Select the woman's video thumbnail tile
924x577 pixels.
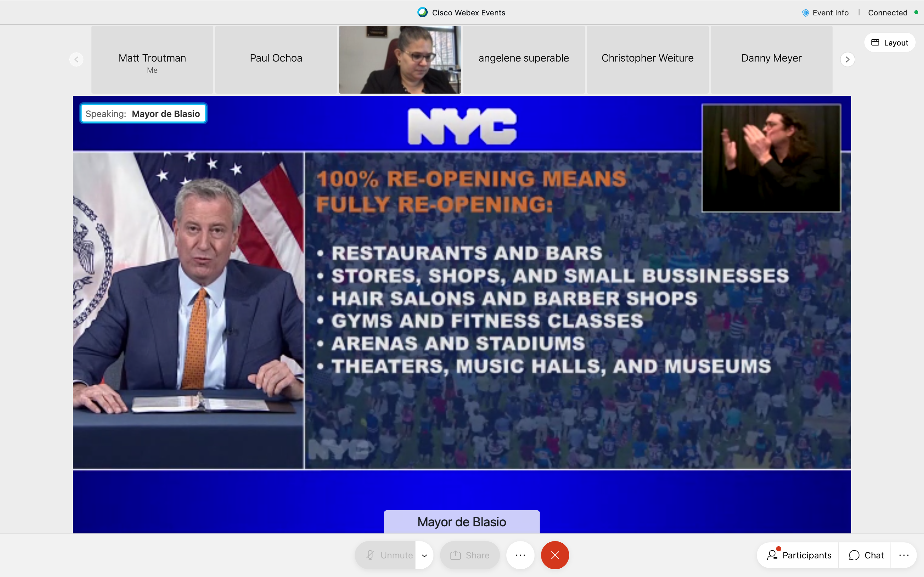point(400,60)
